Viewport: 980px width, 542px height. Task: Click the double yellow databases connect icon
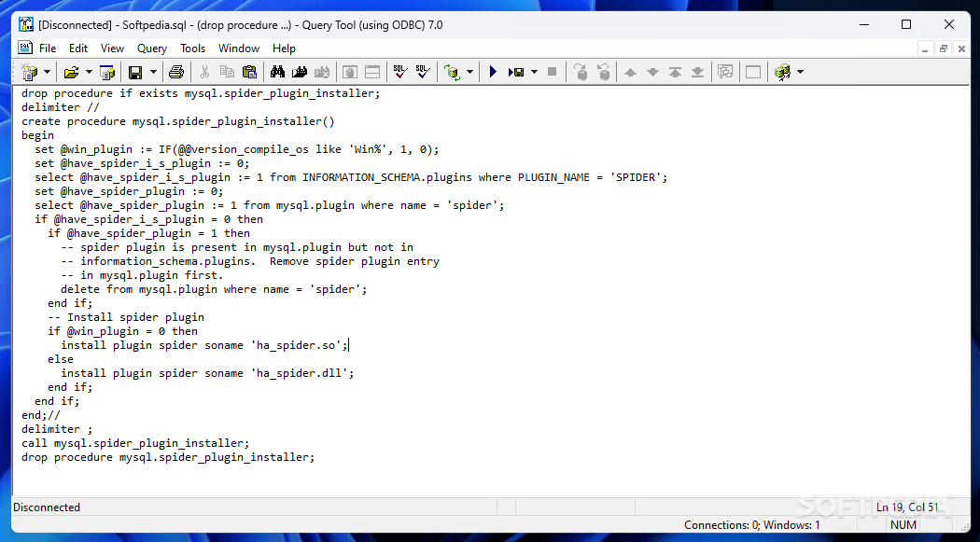point(782,72)
